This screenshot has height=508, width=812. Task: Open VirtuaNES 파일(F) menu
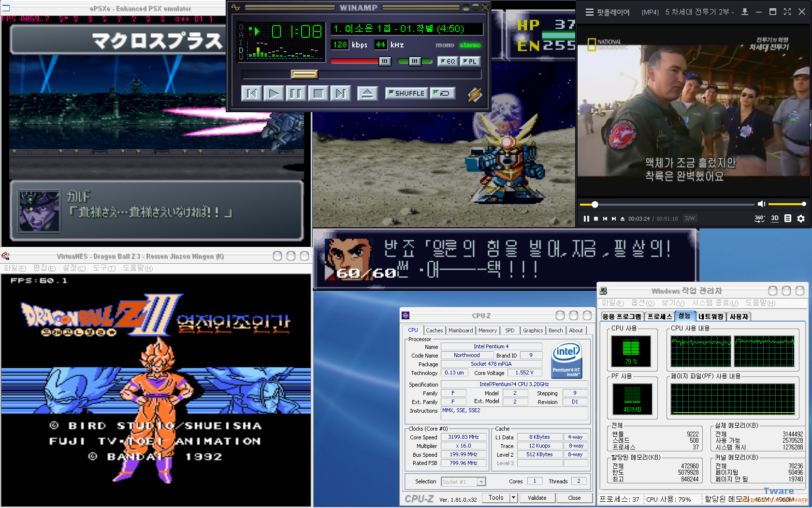15,268
